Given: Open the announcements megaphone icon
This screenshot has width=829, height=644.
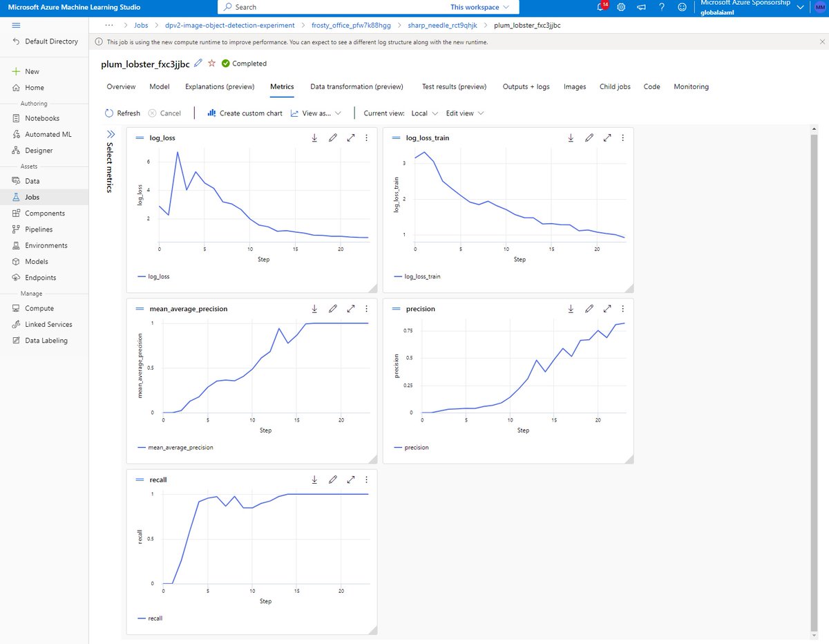Looking at the screenshot, I should point(641,7).
